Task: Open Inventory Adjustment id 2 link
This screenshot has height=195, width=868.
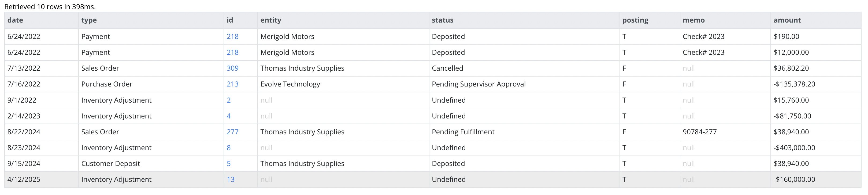Action: click(229, 100)
